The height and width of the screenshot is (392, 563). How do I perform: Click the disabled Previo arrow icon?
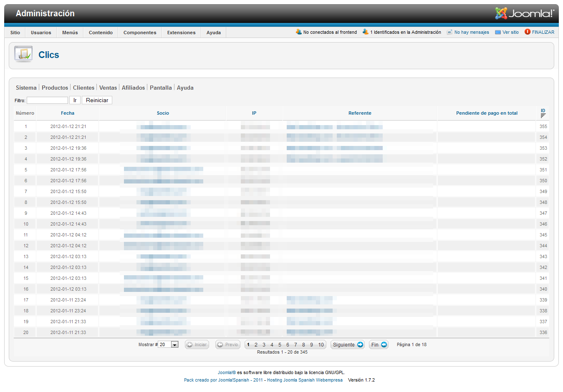click(x=220, y=345)
